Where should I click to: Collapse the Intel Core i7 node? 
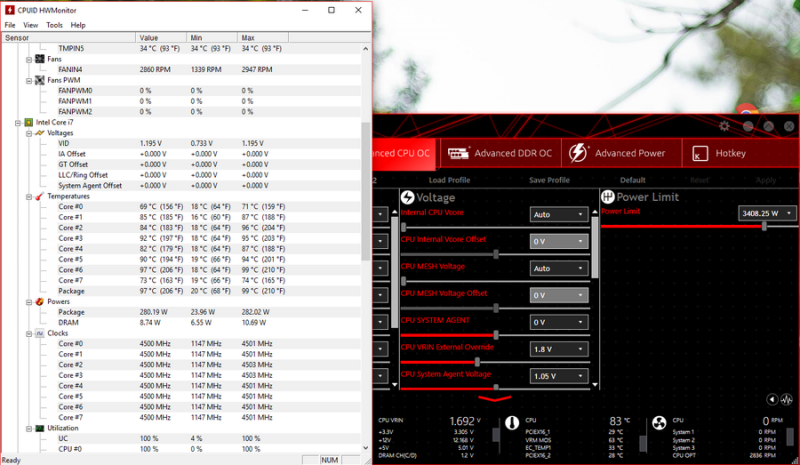[x=18, y=123]
